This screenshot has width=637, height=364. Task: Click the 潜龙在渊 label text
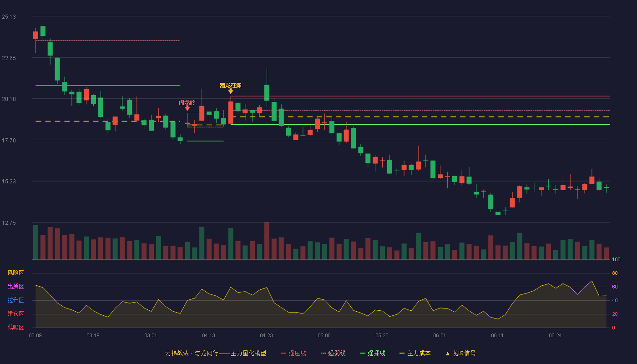231,86
